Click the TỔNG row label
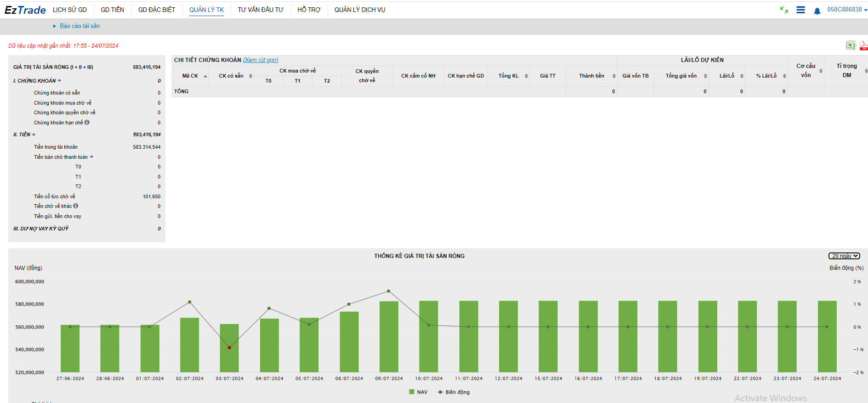This screenshot has height=403, width=868. pos(182,91)
